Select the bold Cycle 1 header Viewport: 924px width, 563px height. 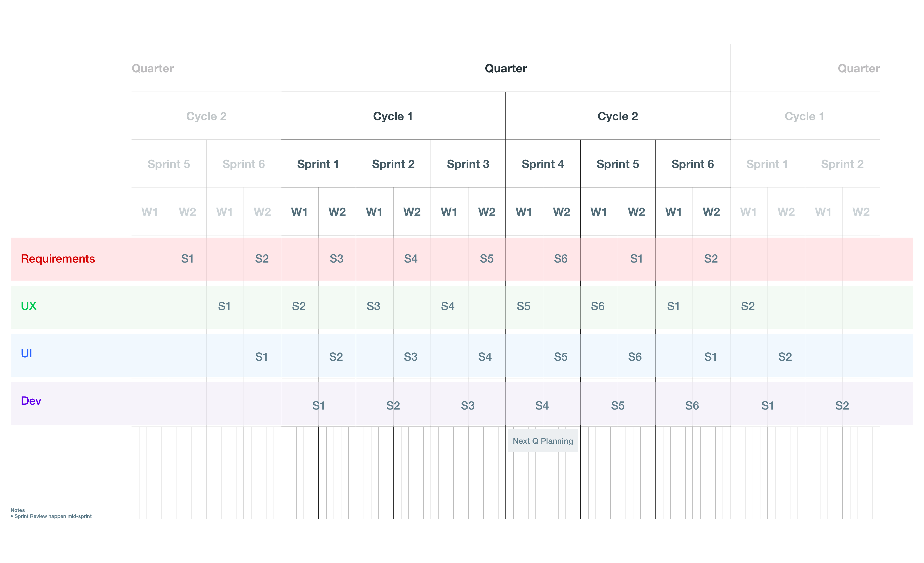pos(393,116)
